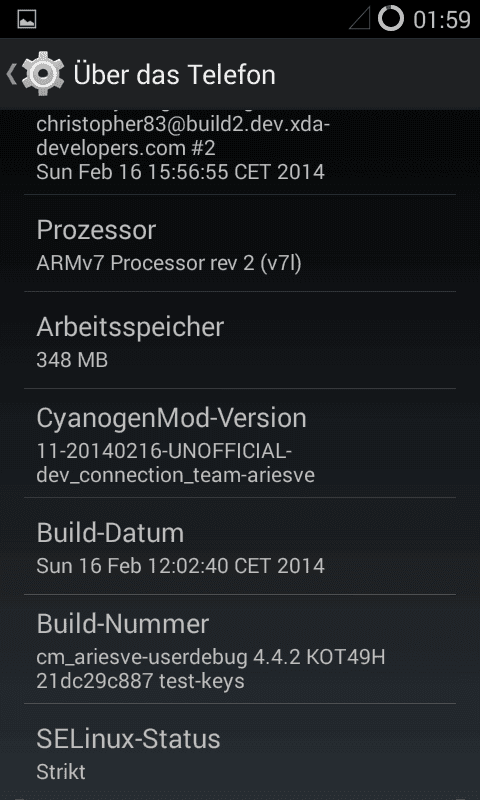This screenshot has height=800, width=480.
Task: Tap the Sun 16 Feb 12:02:40 build date value
Action: pos(181,566)
